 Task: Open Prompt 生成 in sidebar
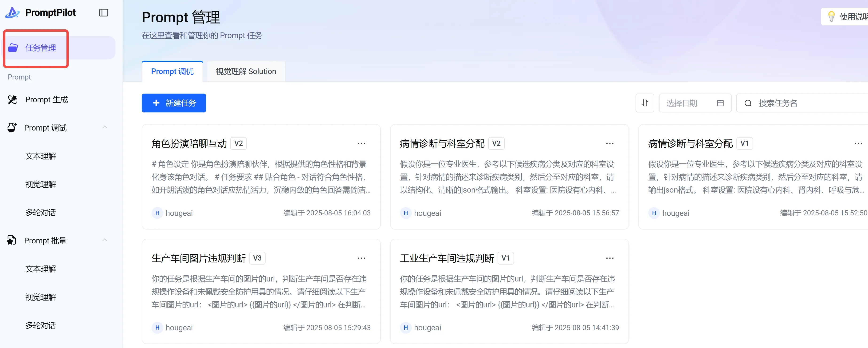(47, 99)
